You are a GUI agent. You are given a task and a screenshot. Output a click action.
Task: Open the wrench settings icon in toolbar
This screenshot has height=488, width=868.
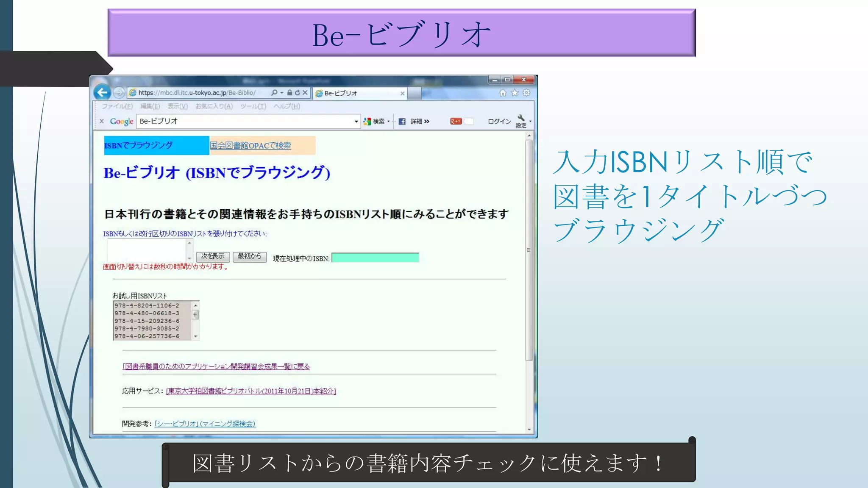521,118
